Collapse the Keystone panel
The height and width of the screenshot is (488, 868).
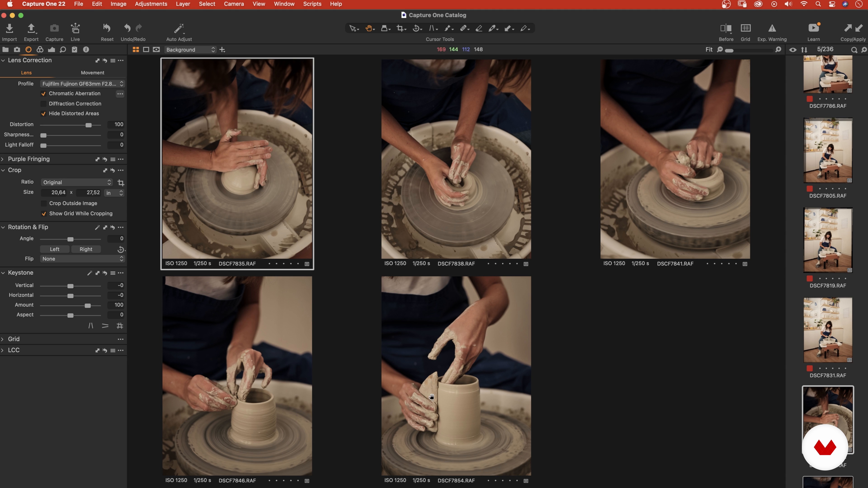3,273
